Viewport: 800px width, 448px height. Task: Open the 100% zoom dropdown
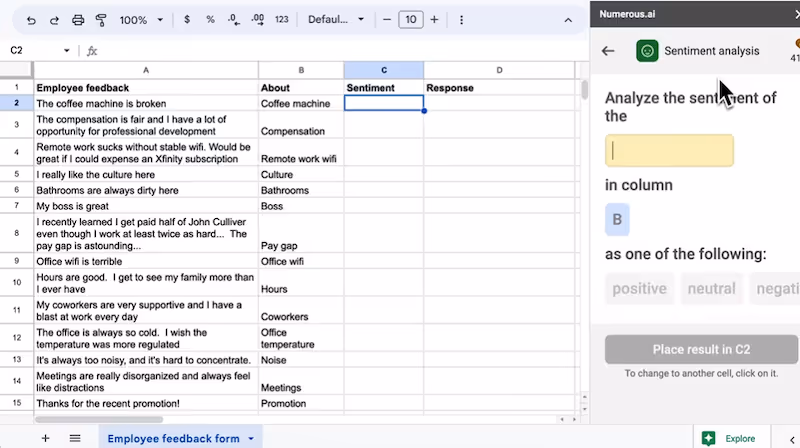point(141,20)
